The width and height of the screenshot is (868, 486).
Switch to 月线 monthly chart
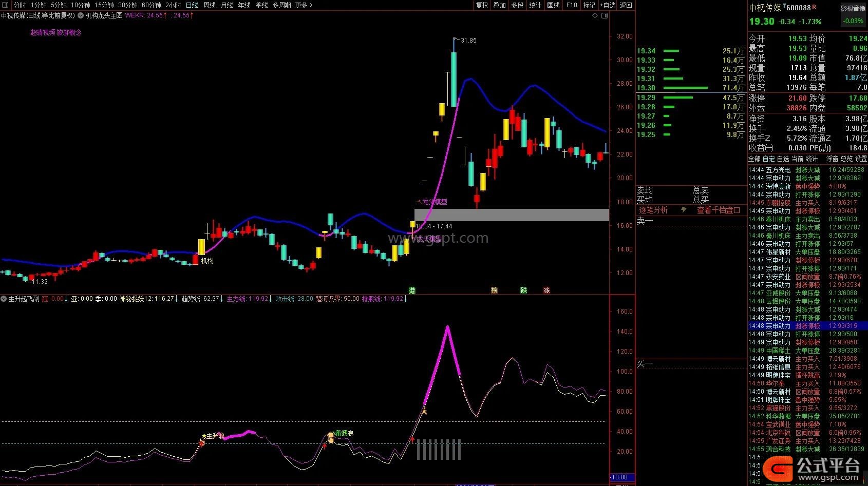(x=227, y=5)
